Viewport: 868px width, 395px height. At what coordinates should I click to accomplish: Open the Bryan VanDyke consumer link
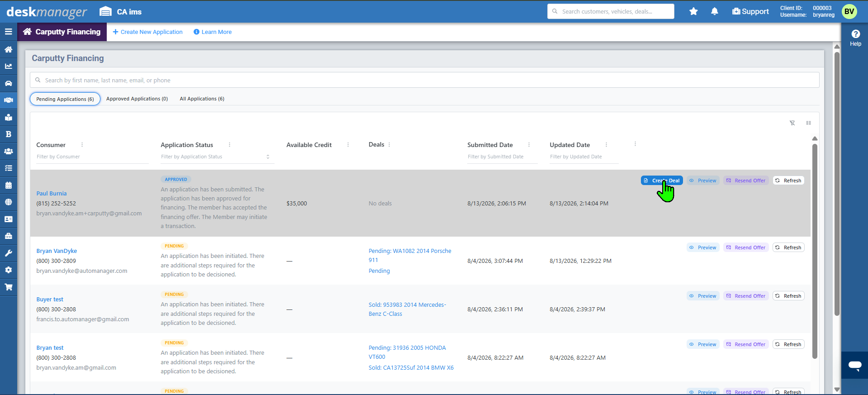point(57,251)
